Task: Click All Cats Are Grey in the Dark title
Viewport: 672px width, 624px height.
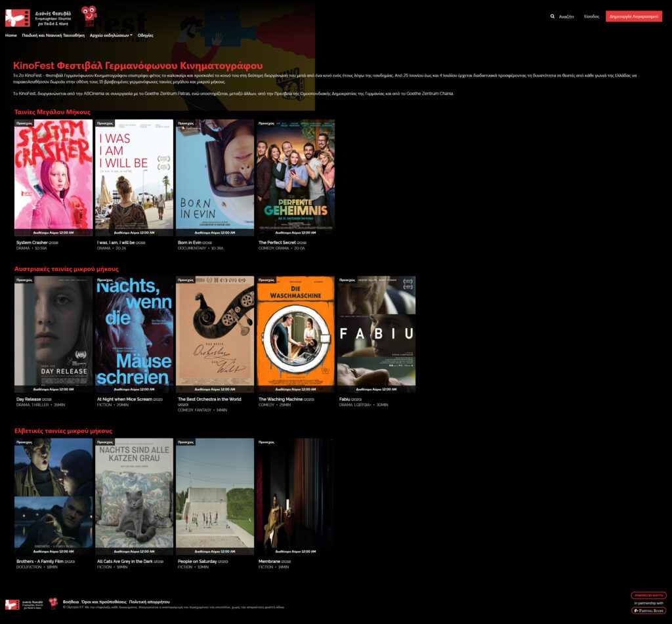Action: click(125, 561)
